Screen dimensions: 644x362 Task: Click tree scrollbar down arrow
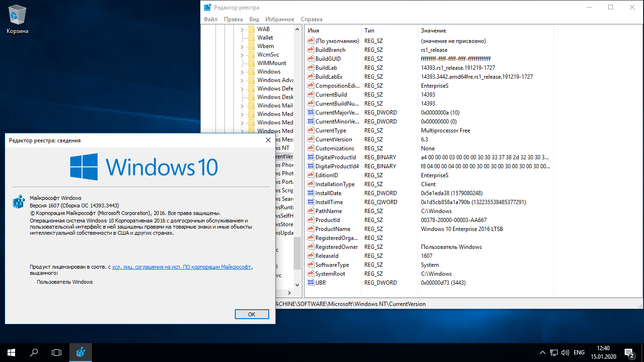297,285
